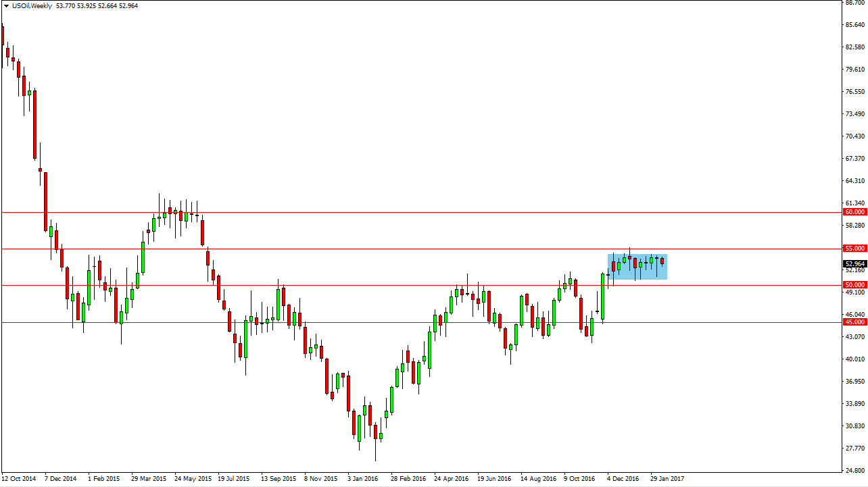Select the current price tag 52.964
The width and height of the screenshot is (868, 487).
pos(854,264)
